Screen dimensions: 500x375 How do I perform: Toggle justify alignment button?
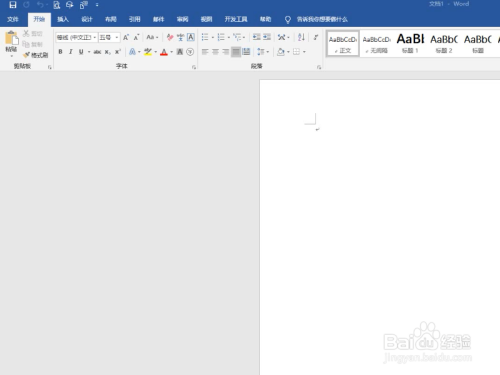coord(236,52)
